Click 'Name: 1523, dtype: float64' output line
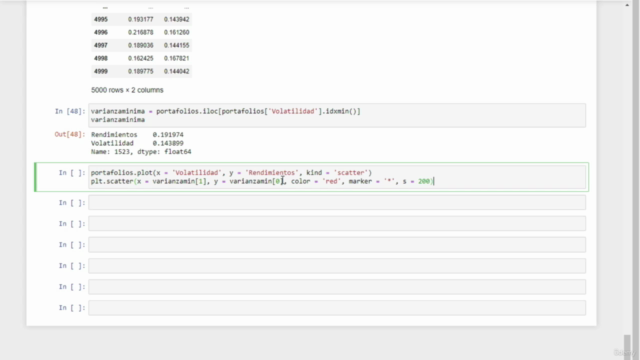 (141, 152)
